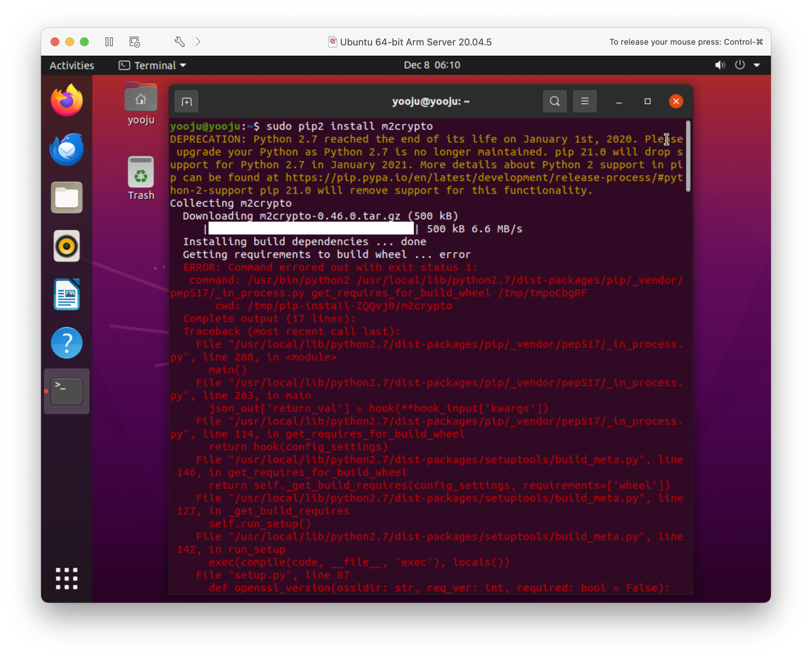Click the terminal search icon
The image size is (812, 657).
[x=554, y=101]
